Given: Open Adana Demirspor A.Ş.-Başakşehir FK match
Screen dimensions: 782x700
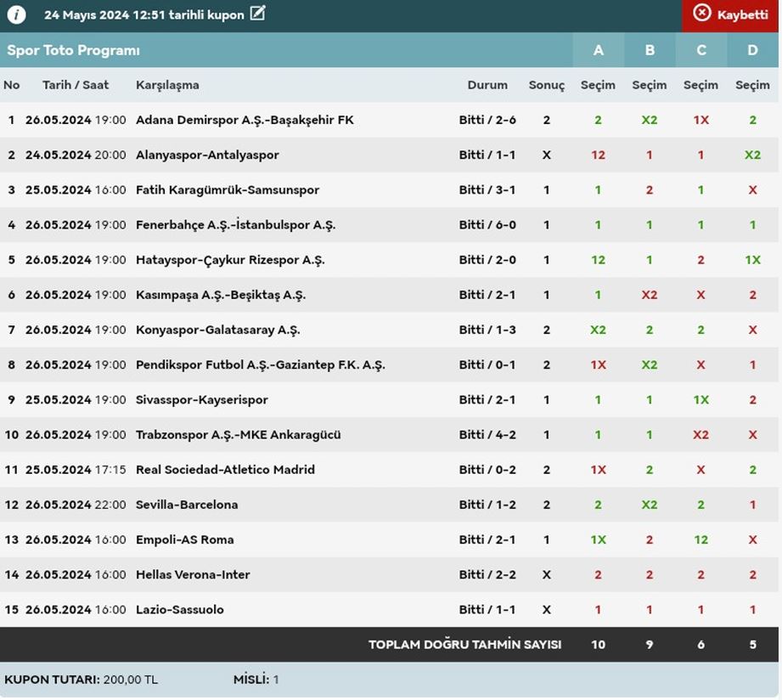Looking at the screenshot, I should click(x=245, y=120).
